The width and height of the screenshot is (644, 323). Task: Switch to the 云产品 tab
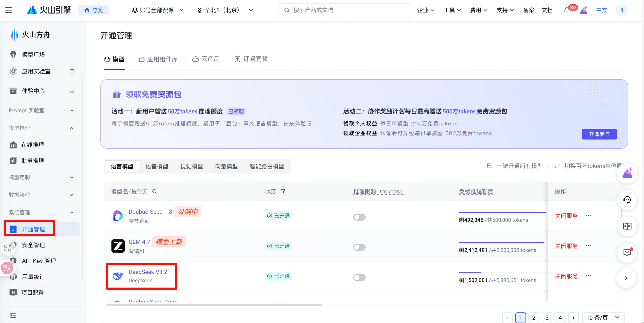(206, 59)
